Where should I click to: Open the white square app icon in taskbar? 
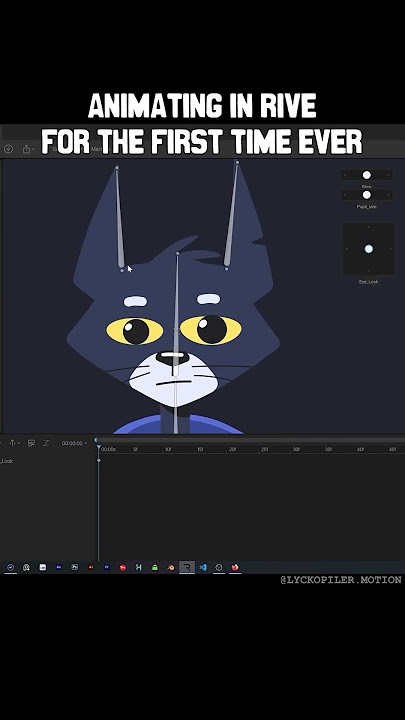point(42,568)
